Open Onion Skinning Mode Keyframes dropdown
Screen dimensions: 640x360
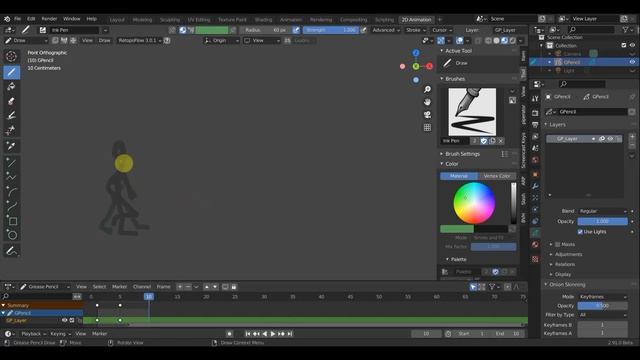(602, 297)
